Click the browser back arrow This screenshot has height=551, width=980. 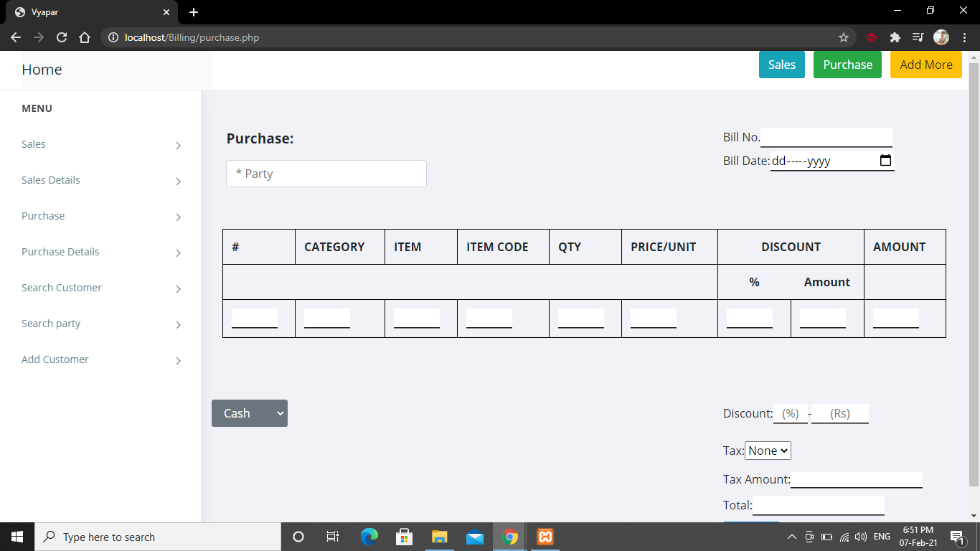tap(16, 37)
